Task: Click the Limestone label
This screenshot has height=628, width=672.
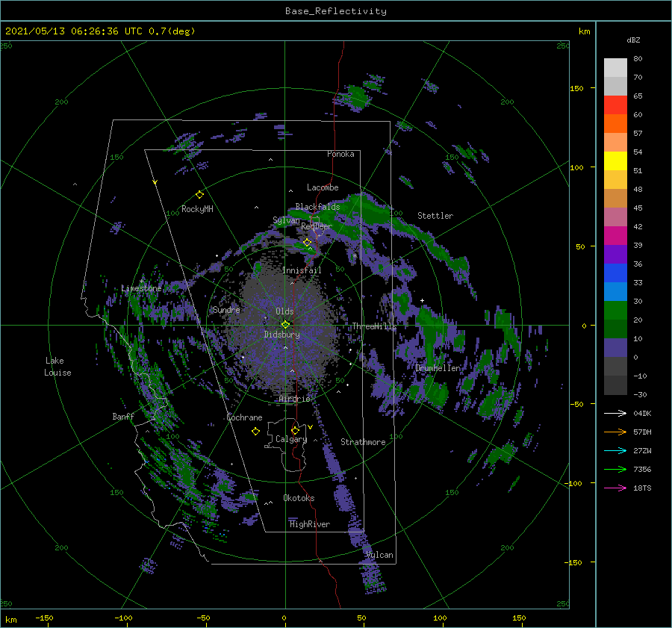Action: coord(141,288)
